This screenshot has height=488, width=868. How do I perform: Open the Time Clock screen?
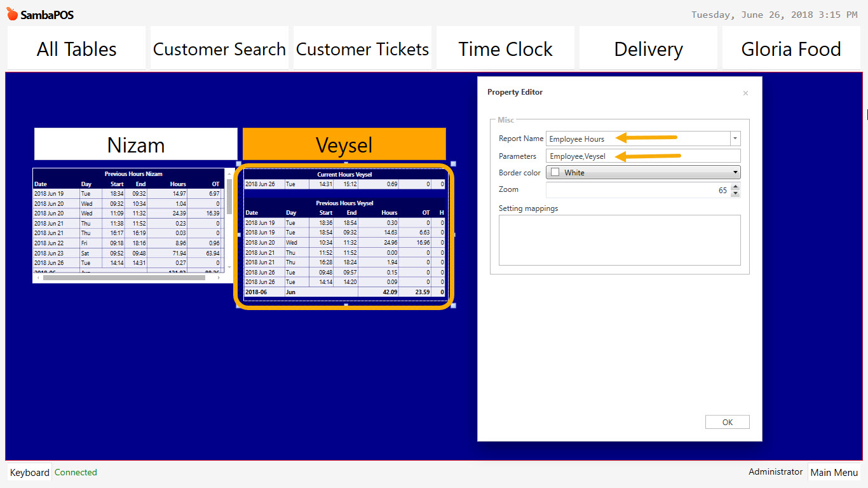point(505,48)
